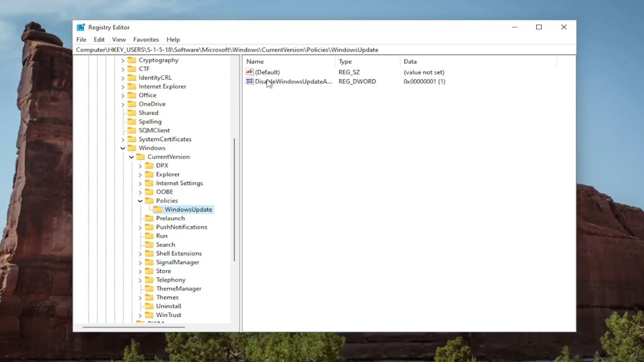644x362 pixels.
Task: Click the REG_SZ type cell
Action: [x=349, y=72]
